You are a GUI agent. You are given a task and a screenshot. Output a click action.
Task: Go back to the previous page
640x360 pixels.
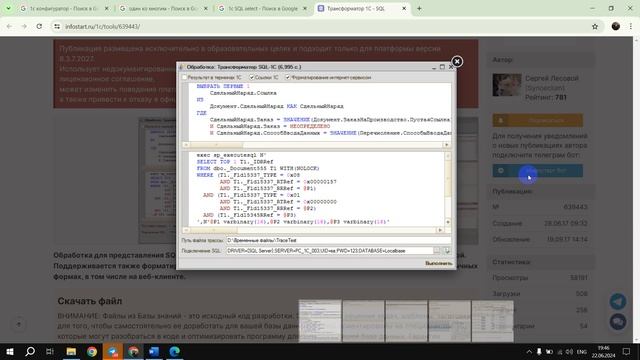(x=9, y=27)
